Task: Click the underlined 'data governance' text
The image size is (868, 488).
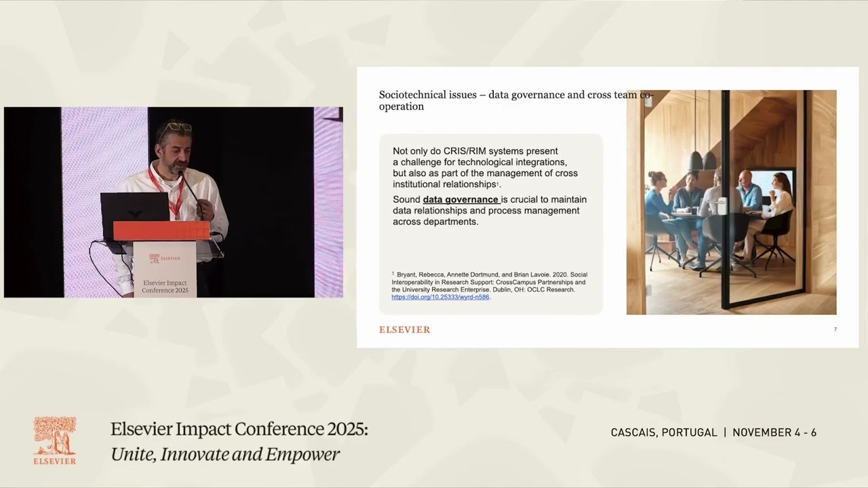Action: tap(462, 199)
